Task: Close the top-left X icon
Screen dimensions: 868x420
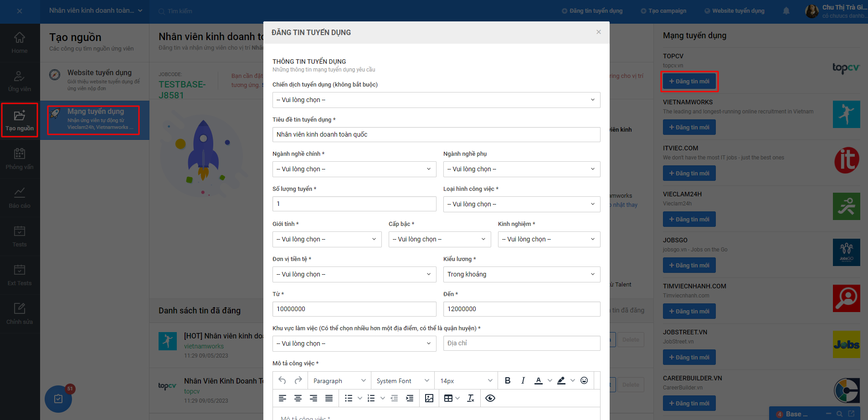Action: (x=20, y=11)
